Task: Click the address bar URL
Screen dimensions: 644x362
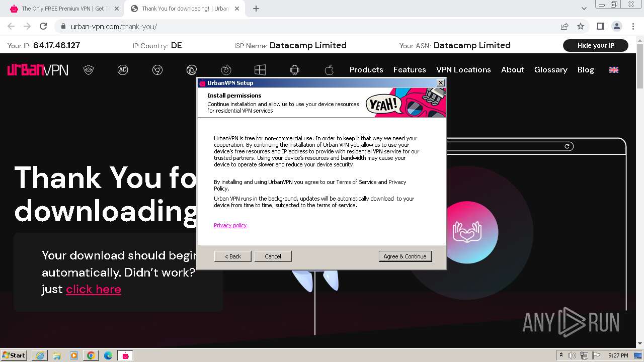Action: (x=114, y=26)
